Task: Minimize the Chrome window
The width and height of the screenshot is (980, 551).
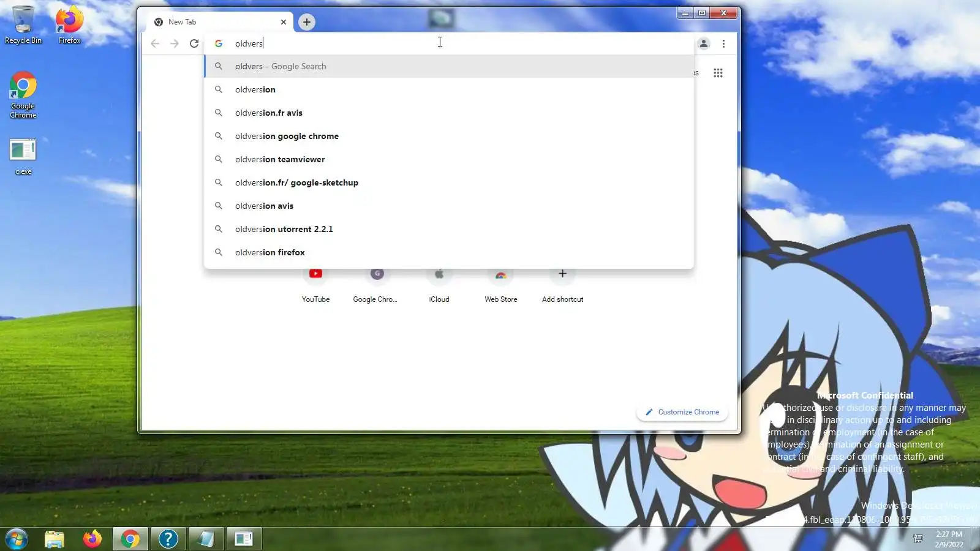Action: (685, 13)
